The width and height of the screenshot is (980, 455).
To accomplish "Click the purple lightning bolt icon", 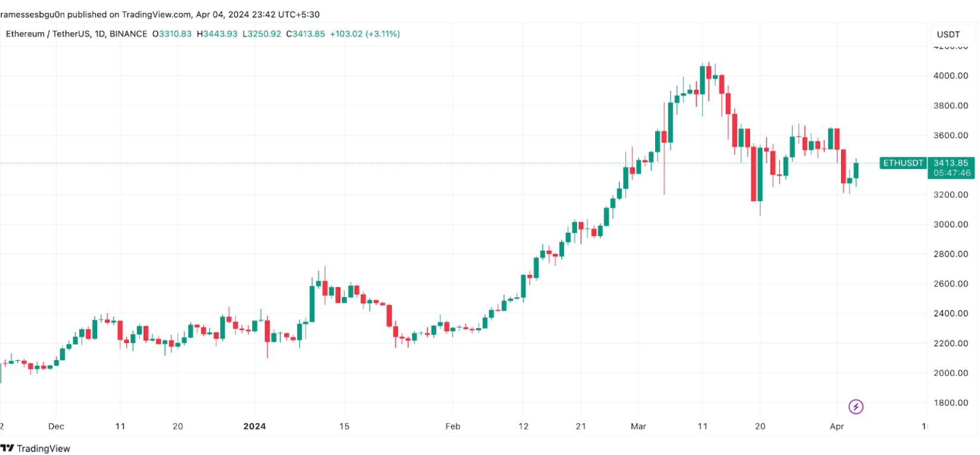I will point(855,407).
